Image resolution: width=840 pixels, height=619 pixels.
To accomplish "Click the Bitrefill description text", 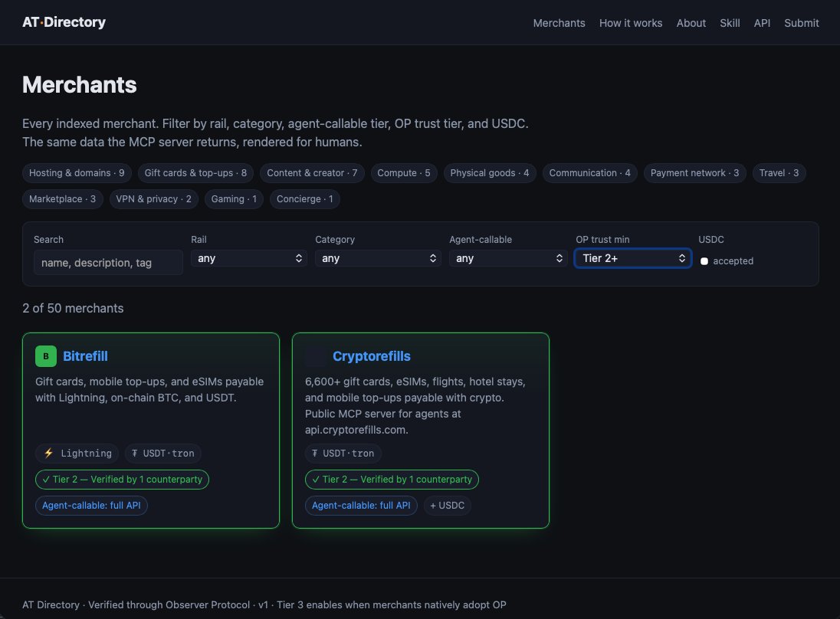I will pyautogui.click(x=149, y=390).
